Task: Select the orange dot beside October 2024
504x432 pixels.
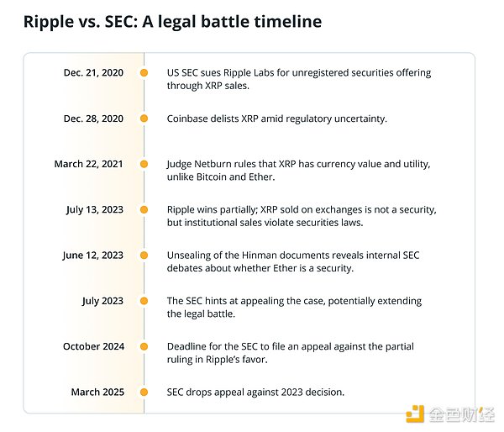Action: [144, 346]
